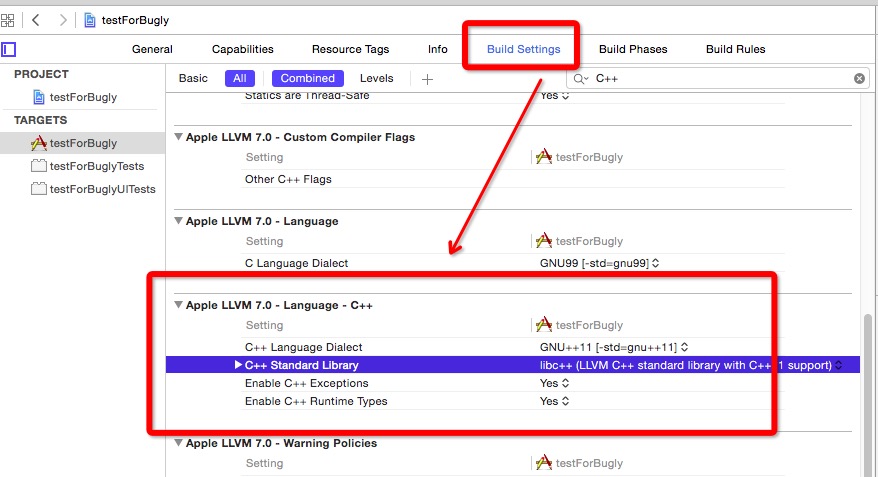
Task: Select testForBugly project name under PROJECT
Action: coord(83,97)
